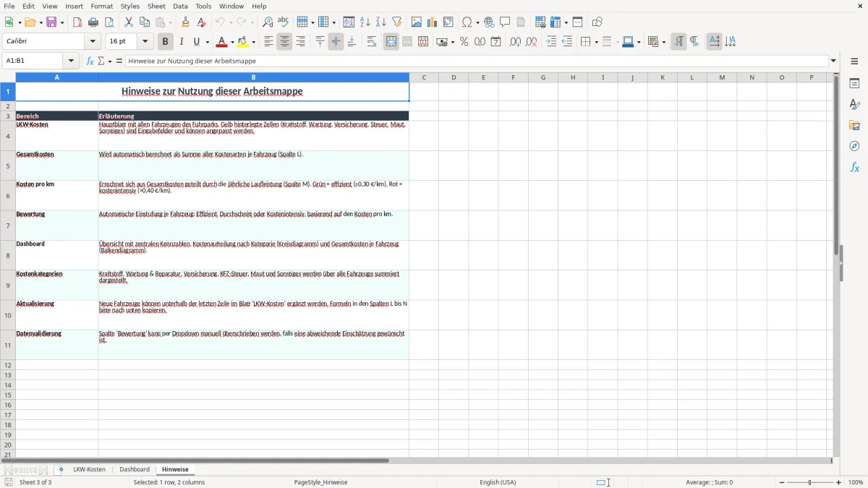
Task: Toggle Merge and Center Cells
Action: coord(391,42)
